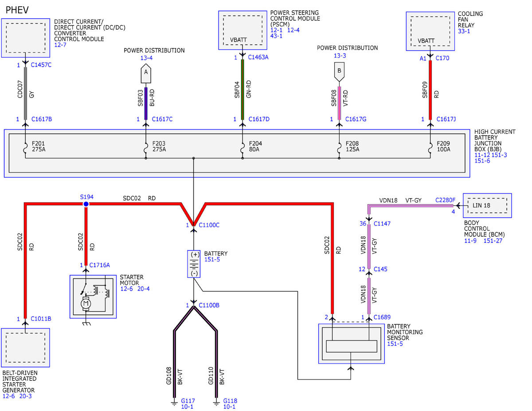Image resolution: width=532 pixels, height=411 pixels.
Task: Select the battery monitoring sensor box
Action: click(351, 344)
